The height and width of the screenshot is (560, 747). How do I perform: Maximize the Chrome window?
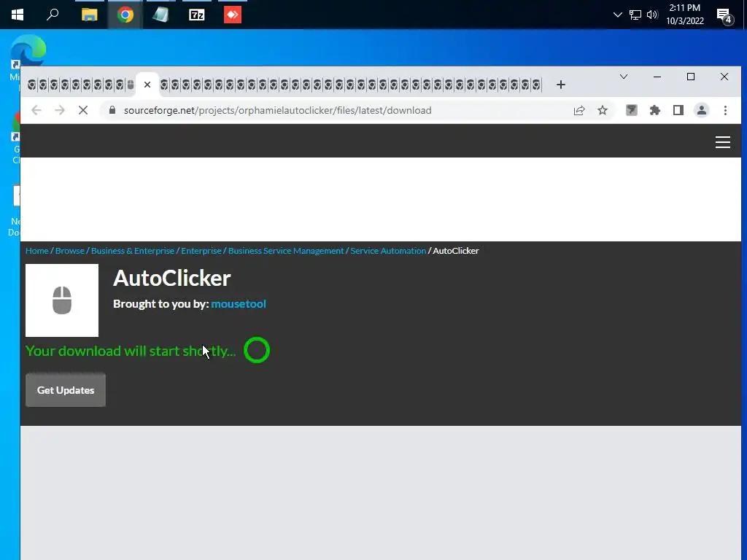coord(691,77)
